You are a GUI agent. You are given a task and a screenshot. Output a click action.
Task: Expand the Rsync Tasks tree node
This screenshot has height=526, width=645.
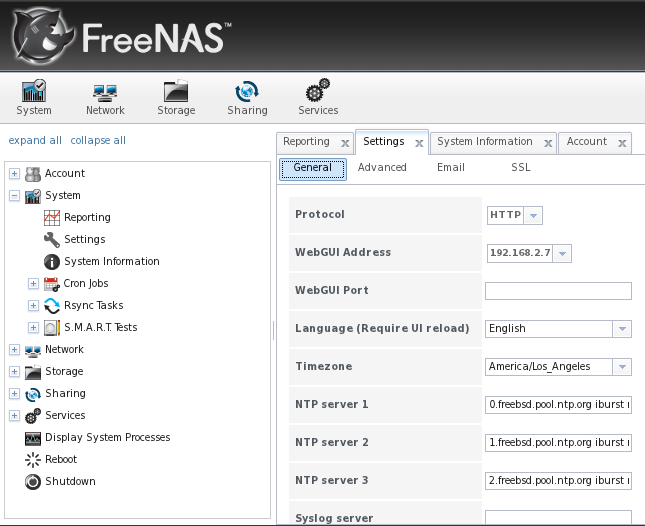point(33,306)
